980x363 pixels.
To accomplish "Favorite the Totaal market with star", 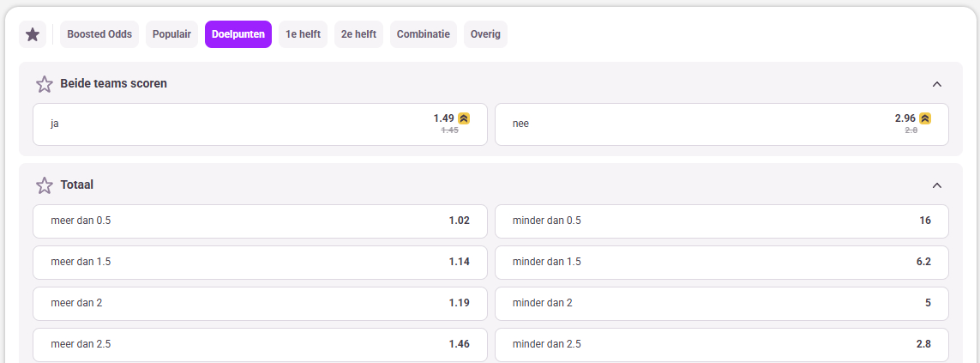I will pos(45,185).
